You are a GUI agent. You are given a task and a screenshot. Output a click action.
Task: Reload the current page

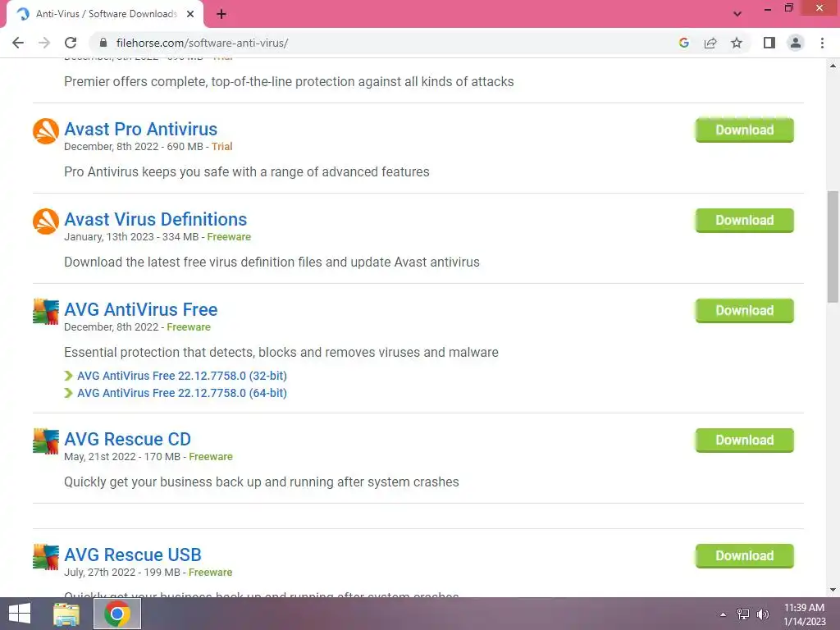click(71, 43)
